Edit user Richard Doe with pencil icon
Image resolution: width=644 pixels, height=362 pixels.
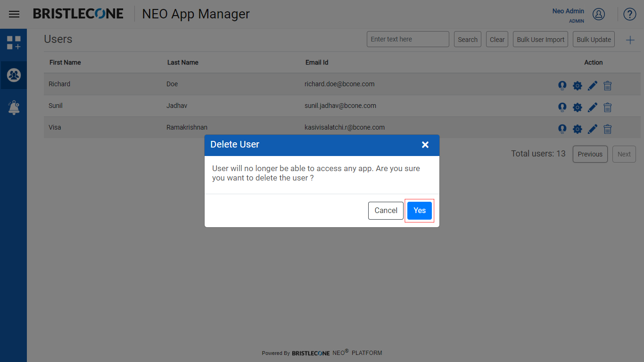tap(593, 85)
